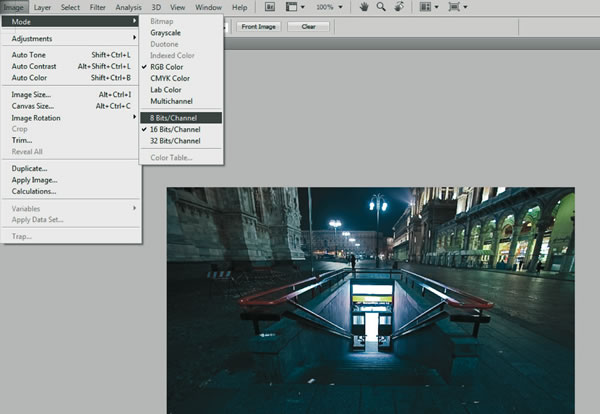Choose Trim... from Image menu
The image size is (600, 414).
click(x=70, y=140)
